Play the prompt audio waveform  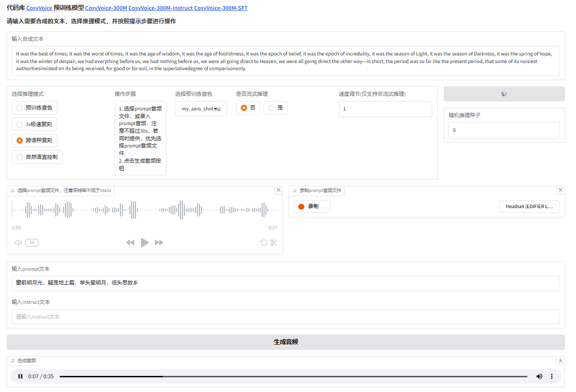(x=145, y=242)
